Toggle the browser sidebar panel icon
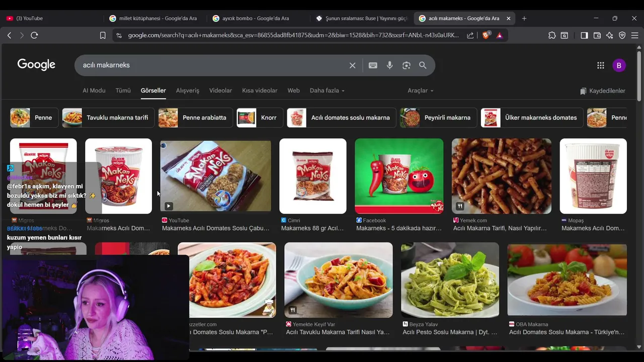This screenshot has height=362, width=644. pyautogui.click(x=584, y=35)
